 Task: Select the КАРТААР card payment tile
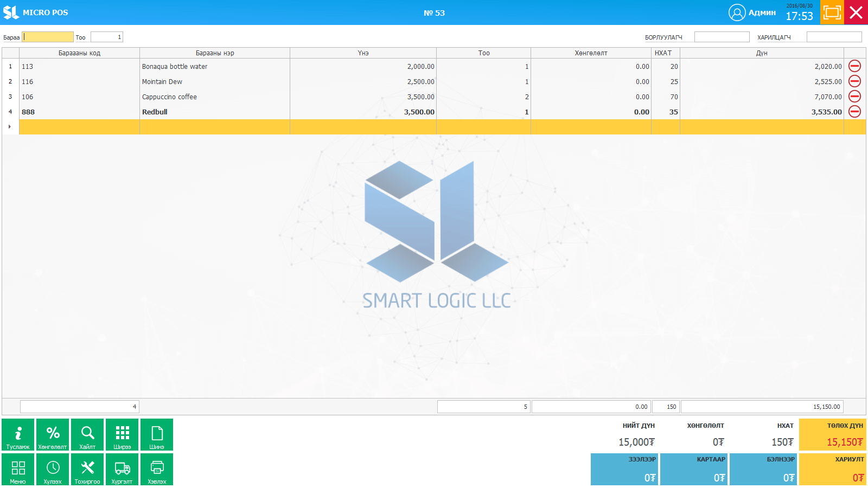pyautogui.click(x=694, y=469)
